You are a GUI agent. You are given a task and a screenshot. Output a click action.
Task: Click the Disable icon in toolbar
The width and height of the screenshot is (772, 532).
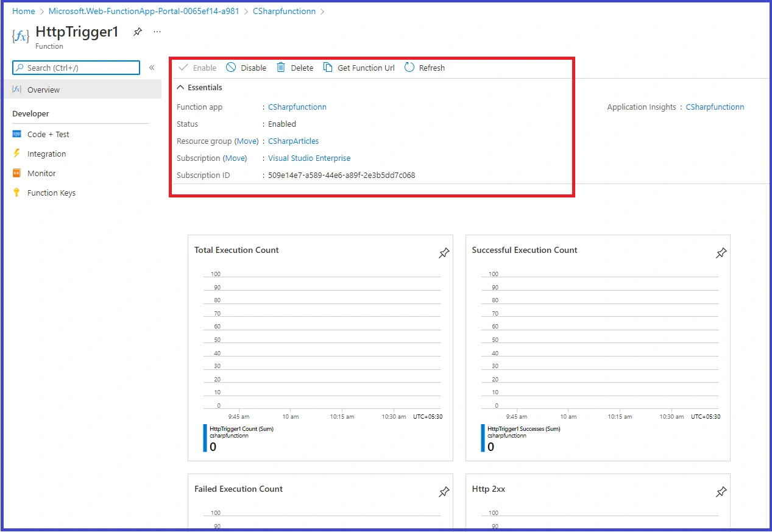[231, 67]
